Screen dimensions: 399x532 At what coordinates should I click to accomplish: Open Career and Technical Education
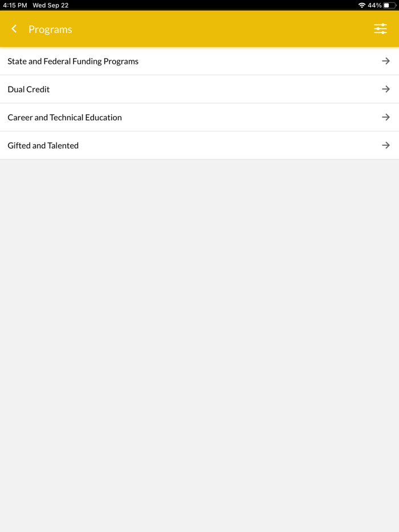(64, 117)
